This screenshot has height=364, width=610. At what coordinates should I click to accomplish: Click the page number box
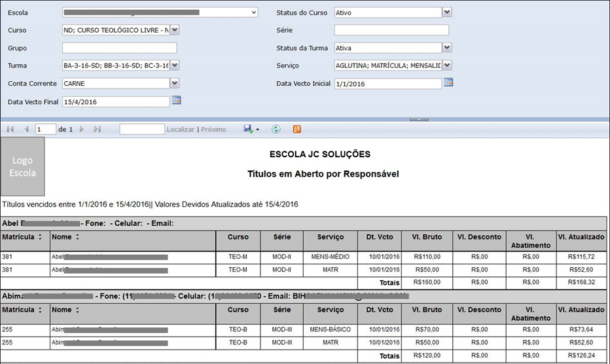tap(46, 129)
